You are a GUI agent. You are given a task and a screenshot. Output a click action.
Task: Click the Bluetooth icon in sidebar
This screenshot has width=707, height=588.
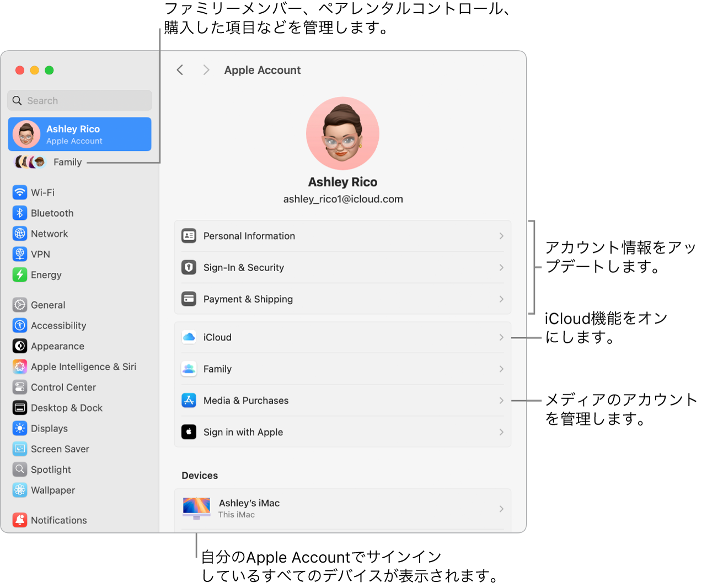click(20, 213)
